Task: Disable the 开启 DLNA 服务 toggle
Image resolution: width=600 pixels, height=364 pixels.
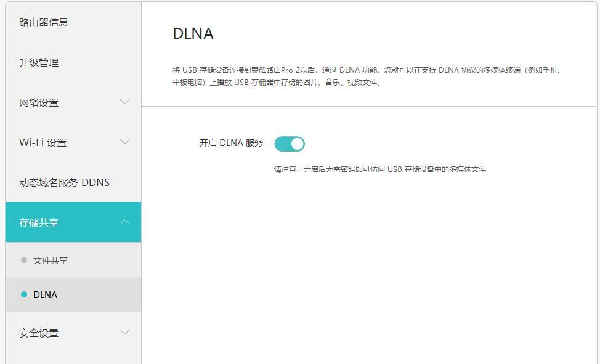Action: pyautogui.click(x=290, y=143)
